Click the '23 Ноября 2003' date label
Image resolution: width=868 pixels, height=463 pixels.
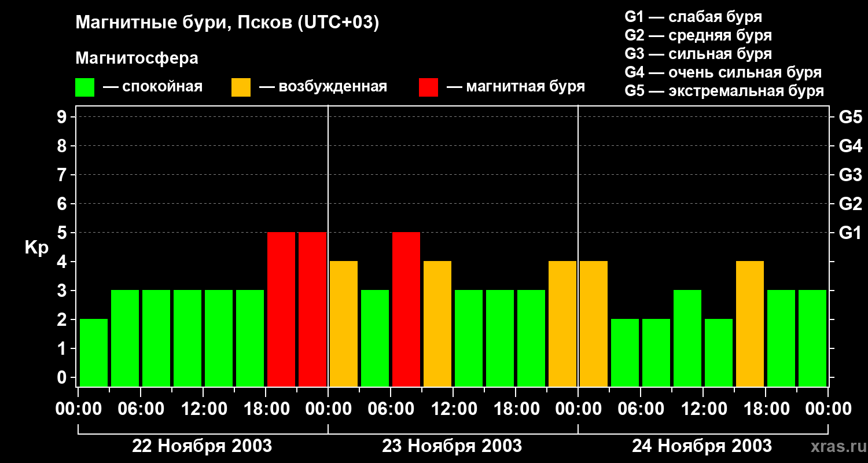pos(452,446)
